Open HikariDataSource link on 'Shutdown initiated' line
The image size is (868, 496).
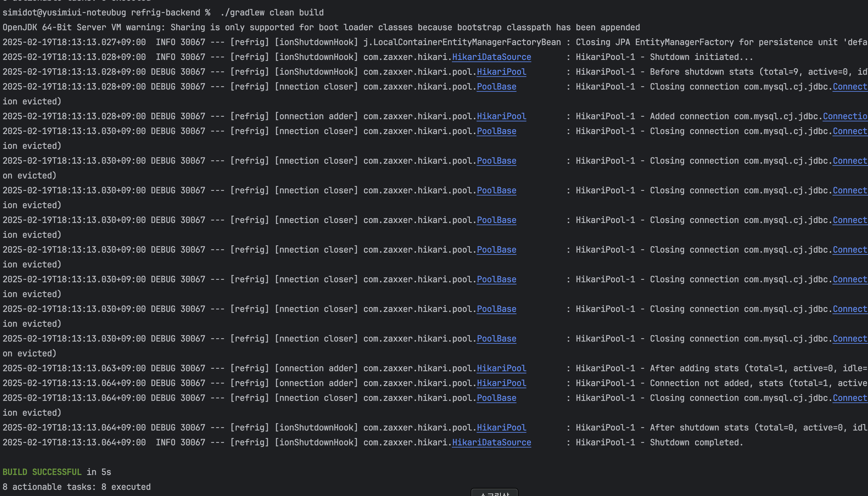491,57
